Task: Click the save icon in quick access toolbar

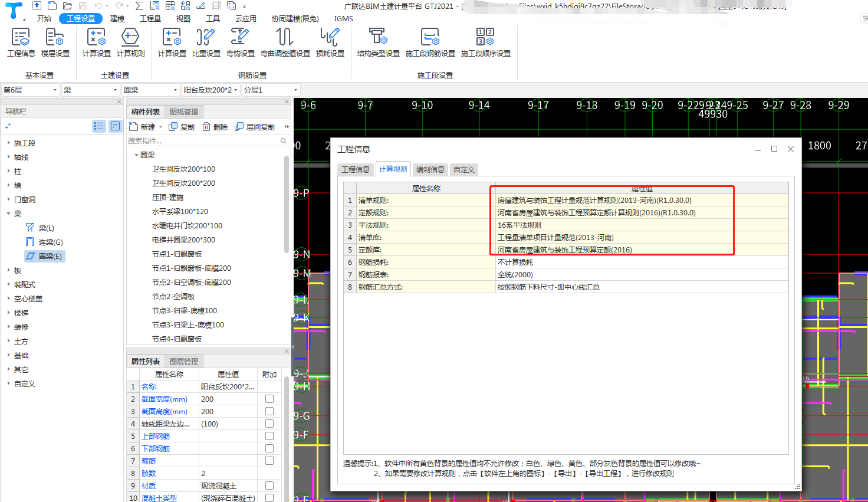Action: pos(83,6)
